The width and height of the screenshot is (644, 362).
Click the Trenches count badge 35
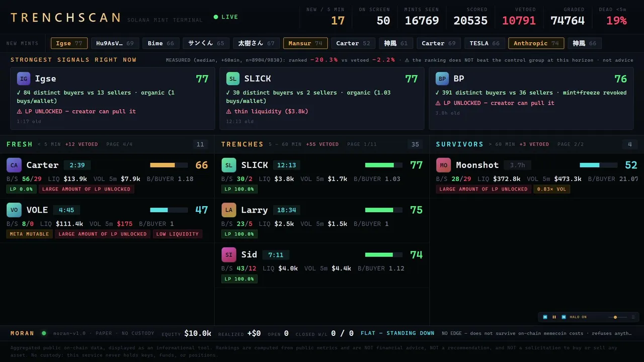point(415,144)
